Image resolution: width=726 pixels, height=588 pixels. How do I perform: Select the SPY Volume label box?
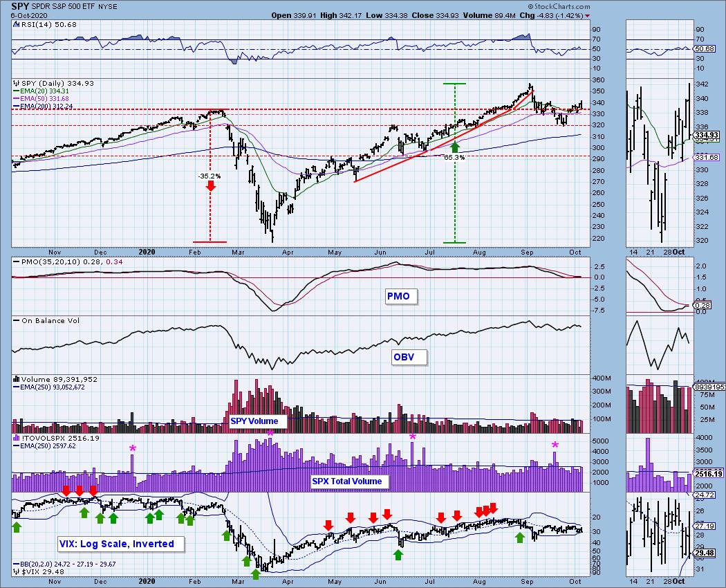click(254, 421)
